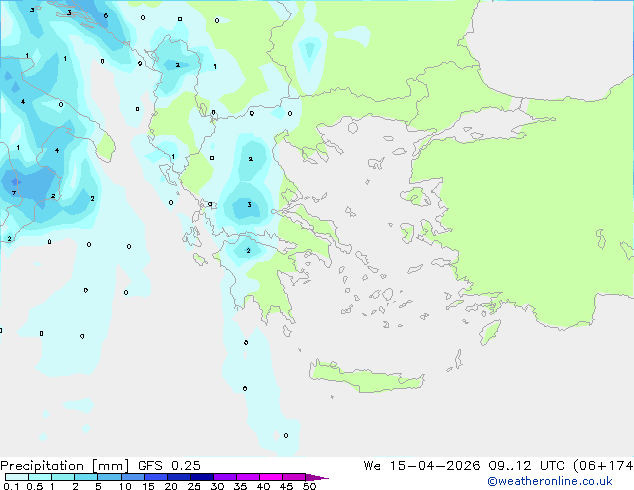This screenshot has height=490, width=634.
Task: Select the 0.5–1 mm legend color swatch
Action: coord(40,477)
